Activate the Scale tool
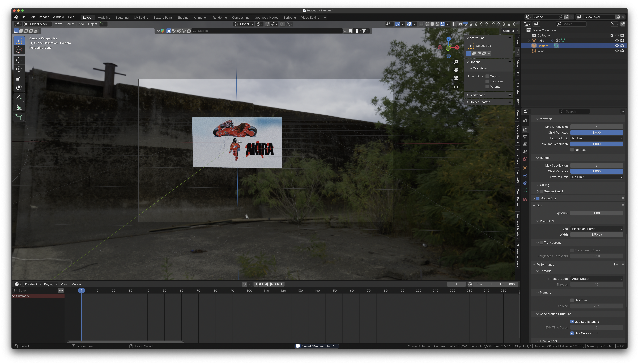Image resolution: width=639 pixels, height=364 pixels. (19, 78)
